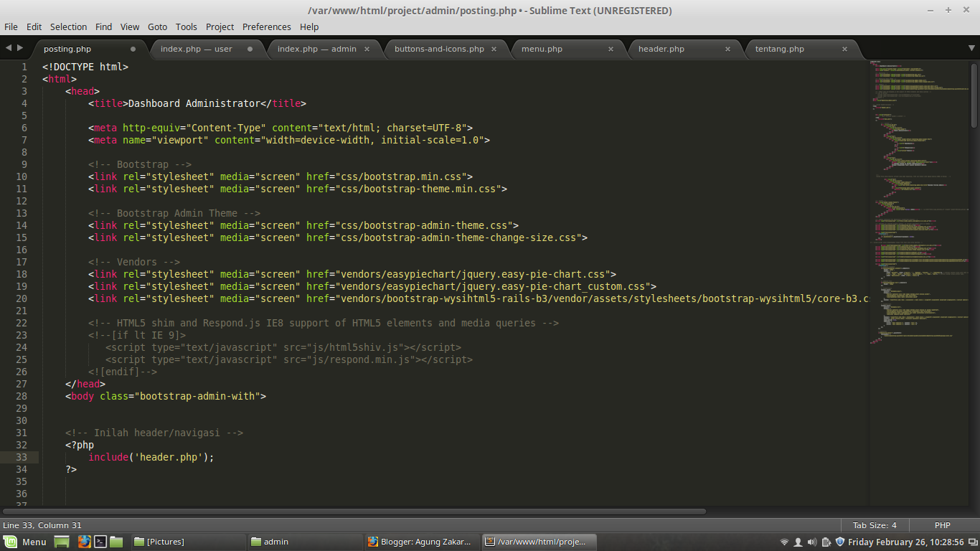
Task: Close the menu.php tab
Action: tap(611, 49)
